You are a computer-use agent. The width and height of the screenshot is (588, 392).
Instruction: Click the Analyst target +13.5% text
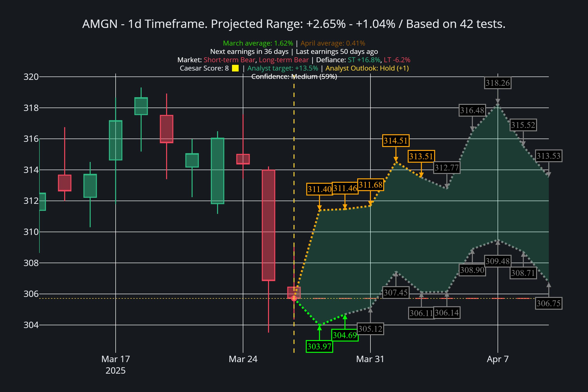pos(283,68)
